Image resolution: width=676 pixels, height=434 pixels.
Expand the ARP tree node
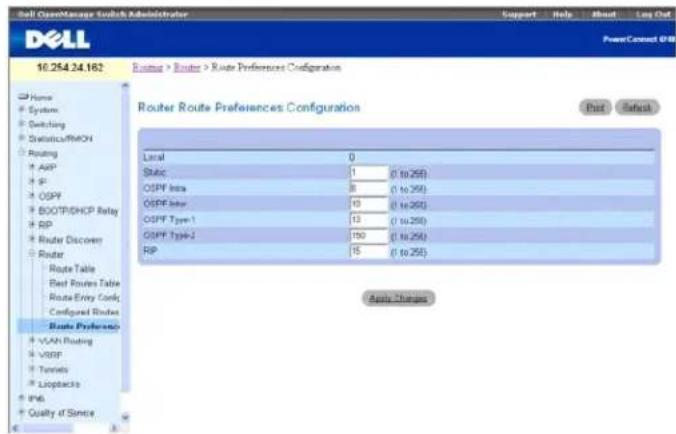[31, 167]
